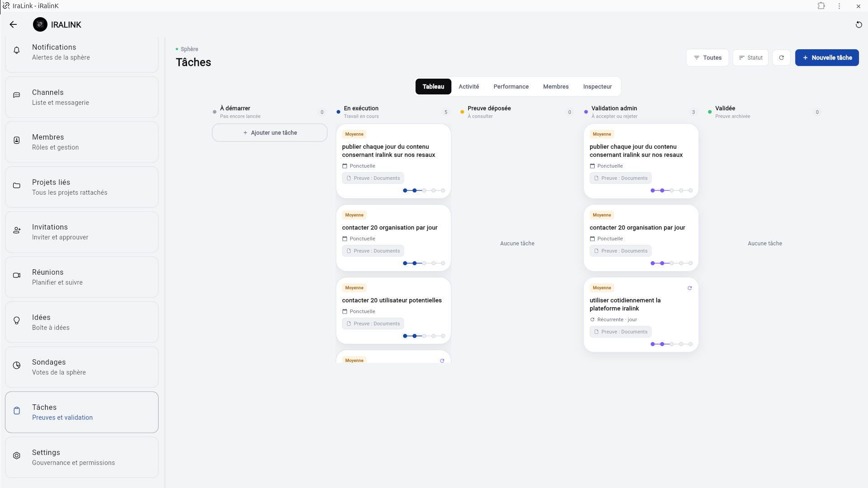Open Idées in the sidebar
Screen dimensions: 868x488
coord(82,322)
